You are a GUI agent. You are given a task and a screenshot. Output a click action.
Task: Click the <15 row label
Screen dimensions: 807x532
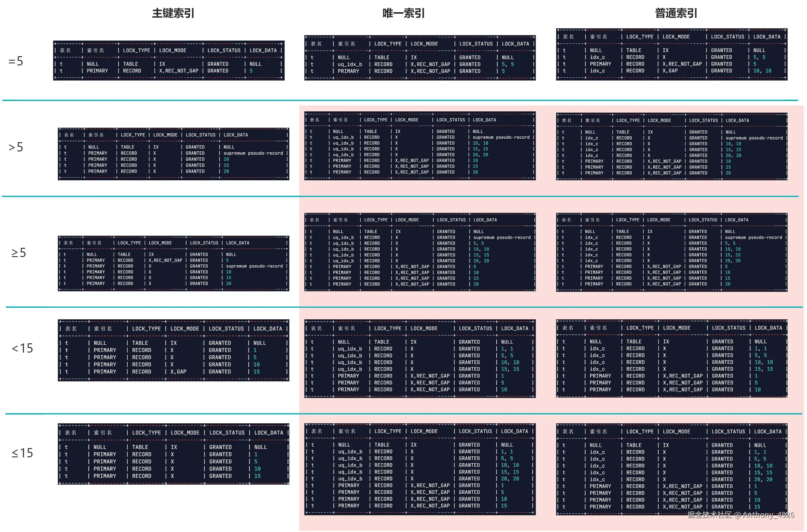click(x=22, y=348)
